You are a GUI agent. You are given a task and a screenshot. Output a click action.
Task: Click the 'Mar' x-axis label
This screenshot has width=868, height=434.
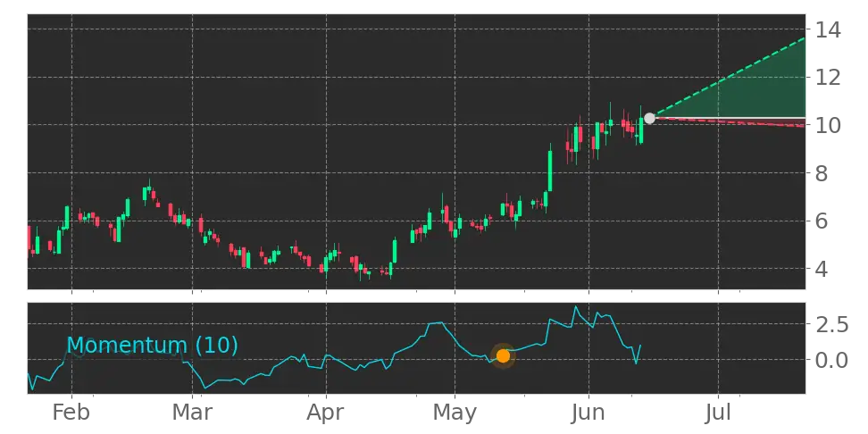pyautogui.click(x=192, y=413)
